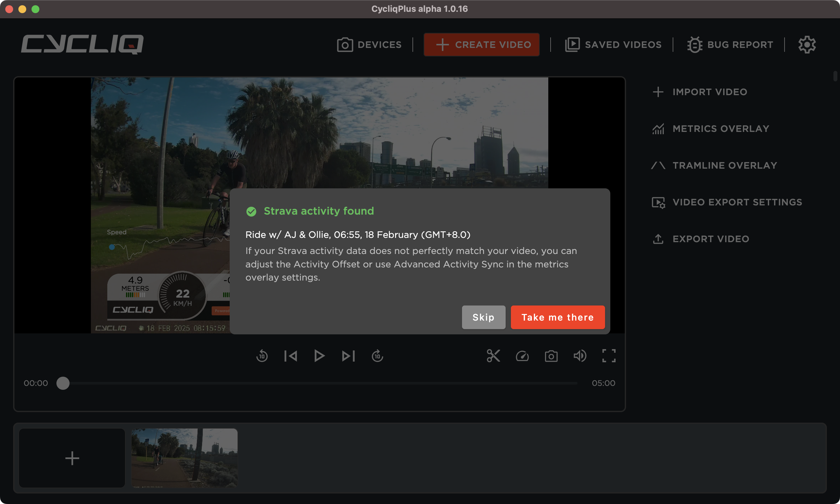Click the Import Video plus icon

point(658,92)
